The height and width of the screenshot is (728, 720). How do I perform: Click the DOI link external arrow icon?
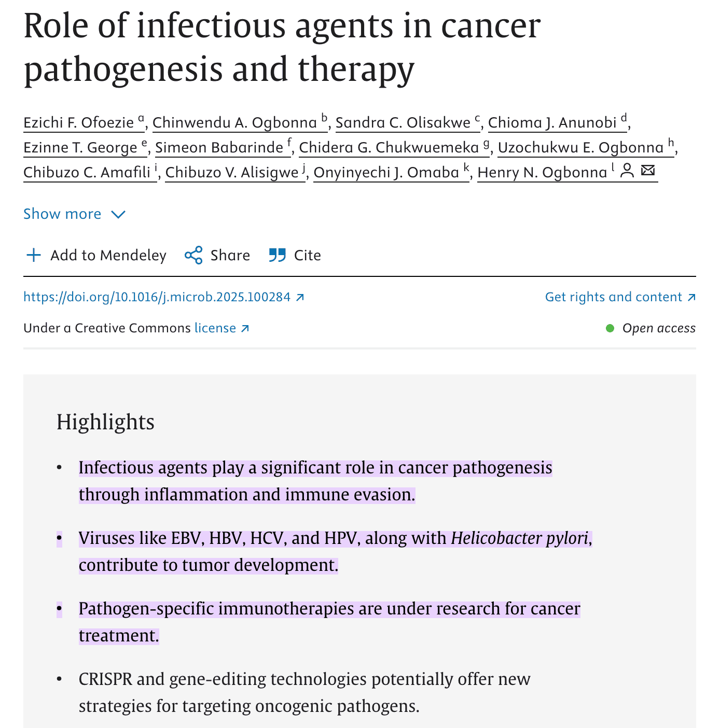(x=300, y=297)
